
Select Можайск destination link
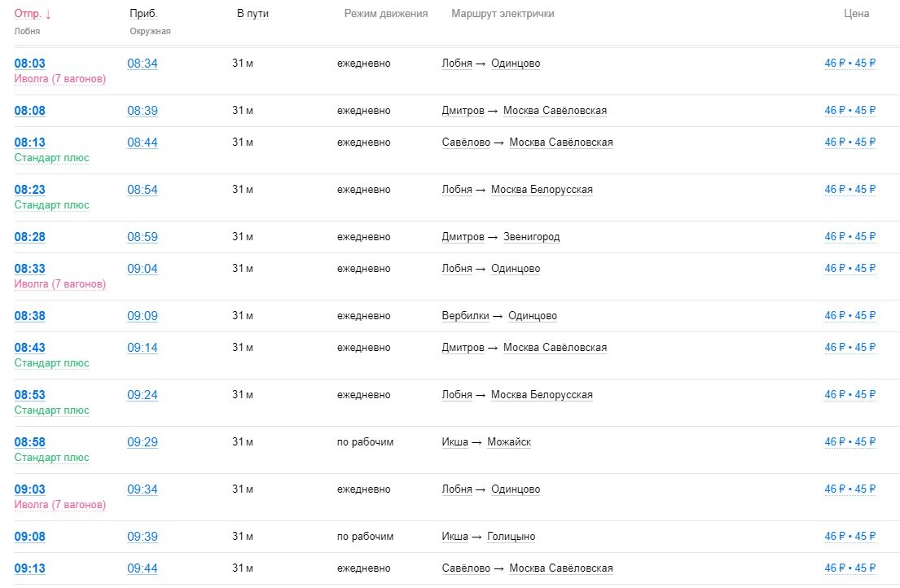[508, 442]
